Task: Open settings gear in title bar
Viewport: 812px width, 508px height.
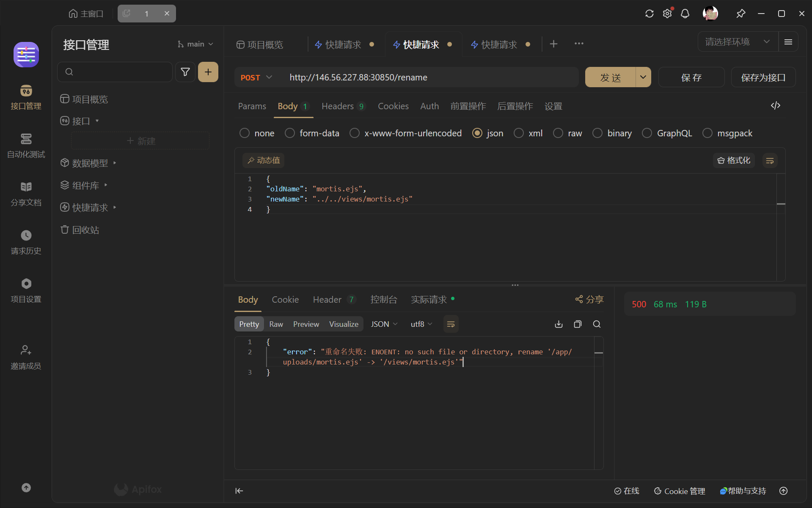Action: coord(667,14)
